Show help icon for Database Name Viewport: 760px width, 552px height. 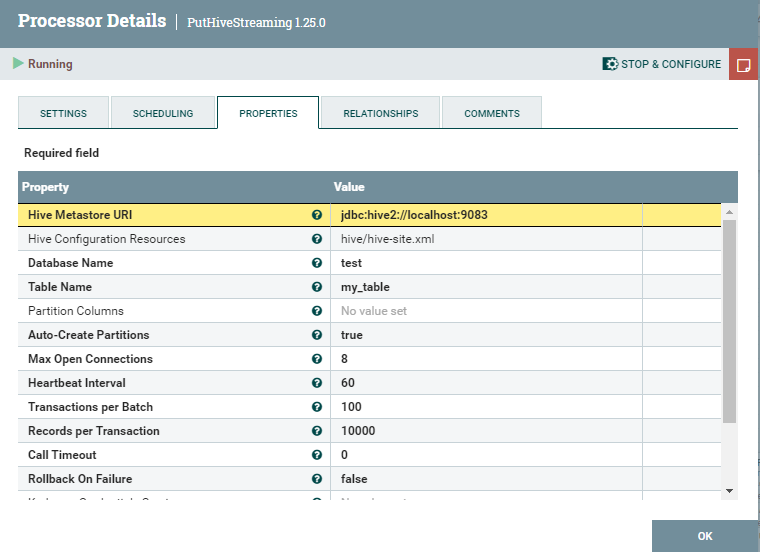pyautogui.click(x=317, y=263)
